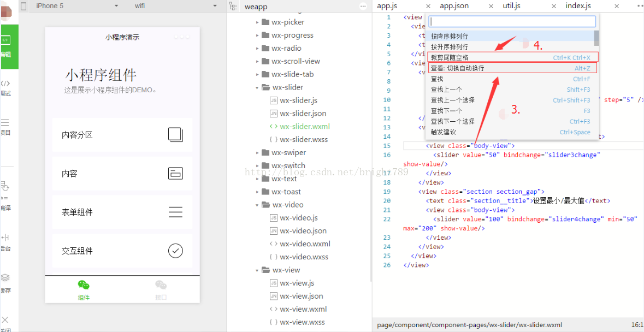Image resolution: width=644 pixels, height=332 pixels.
Task: Click the command palette search input
Action: (x=512, y=21)
